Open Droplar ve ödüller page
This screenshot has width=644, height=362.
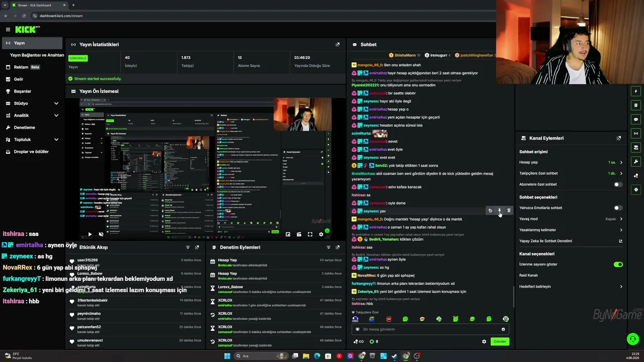pyautogui.click(x=32, y=152)
